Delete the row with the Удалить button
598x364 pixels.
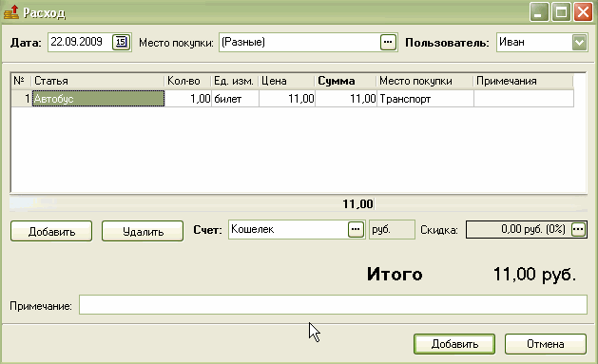[x=143, y=231]
